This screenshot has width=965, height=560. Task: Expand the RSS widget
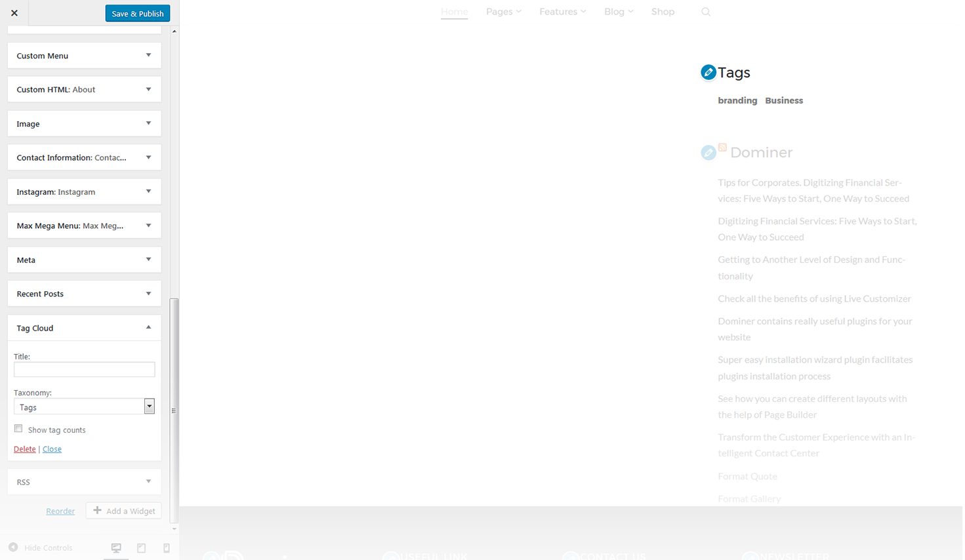coord(84,482)
